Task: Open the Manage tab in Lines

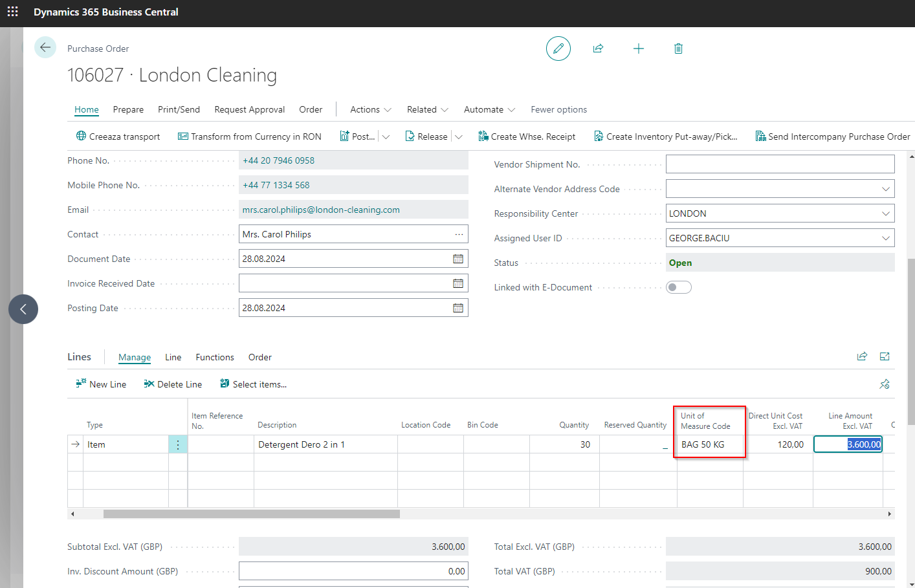Action: [x=135, y=357]
